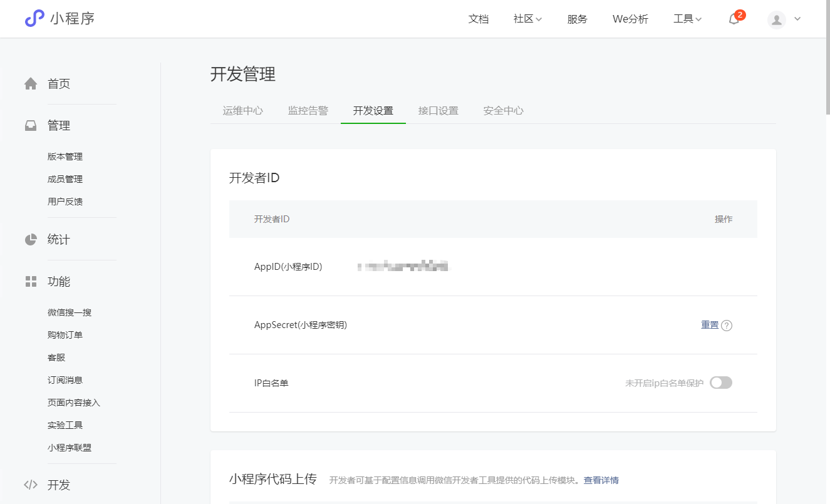Expand the 工具 dropdown menu

[x=687, y=19]
